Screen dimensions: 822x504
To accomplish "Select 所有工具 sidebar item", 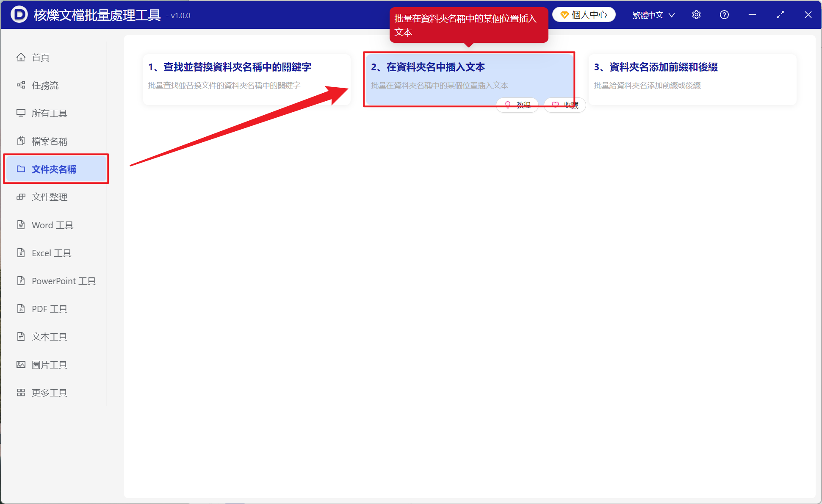I will point(56,113).
